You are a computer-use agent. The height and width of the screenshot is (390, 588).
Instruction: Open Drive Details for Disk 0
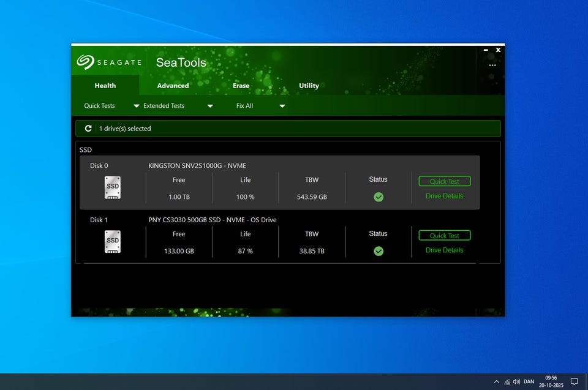click(x=445, y=196)
